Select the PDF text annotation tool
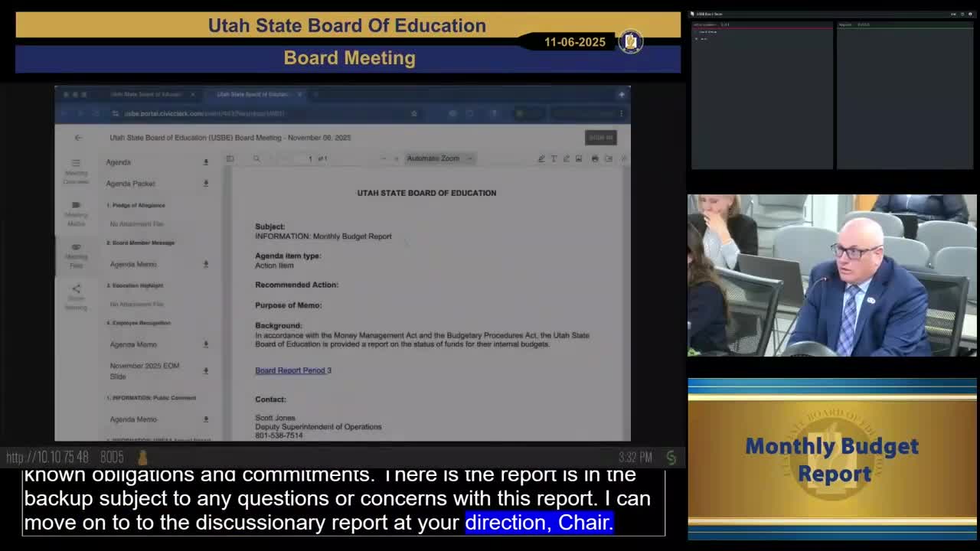This screenshot has height=551, width=980. (554, 158)
